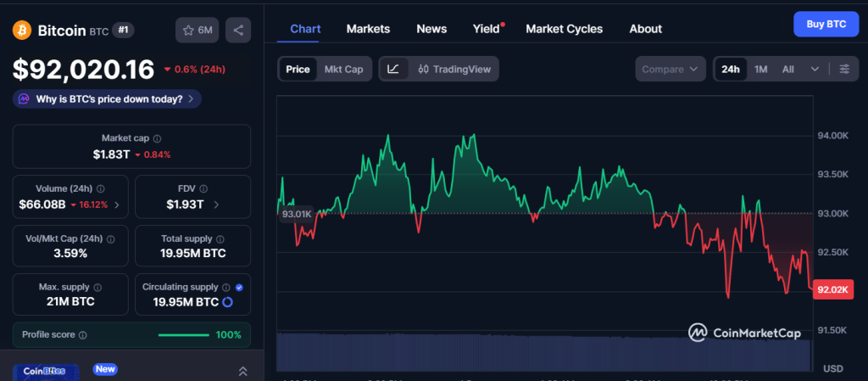Viewport: 868px width, 381px height.
Task: Click info icon next to Profile score
Action: (82, 335)
